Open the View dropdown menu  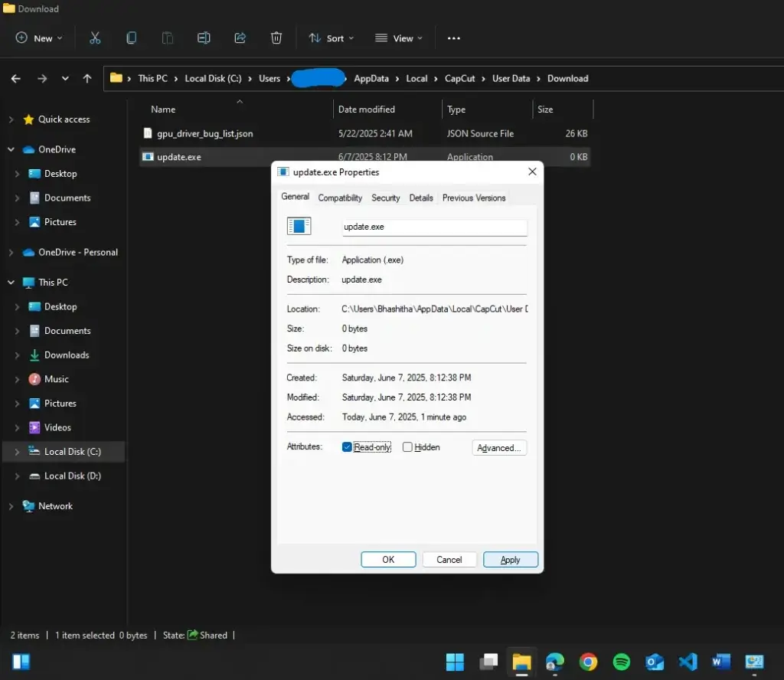[x=398, y=38]
